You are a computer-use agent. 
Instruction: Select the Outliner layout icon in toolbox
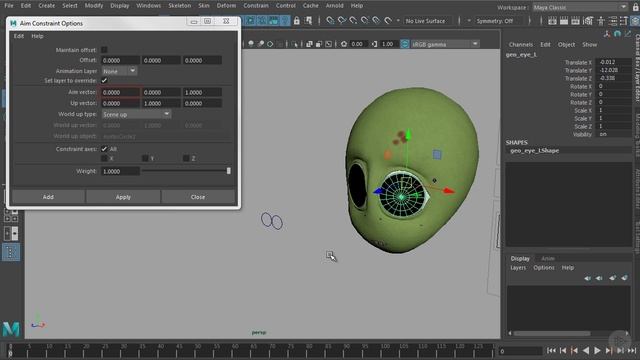click(11, 252)
